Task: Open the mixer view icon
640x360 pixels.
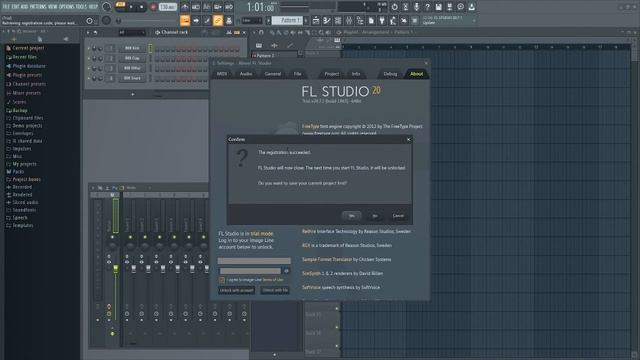Action: [349, 20]
